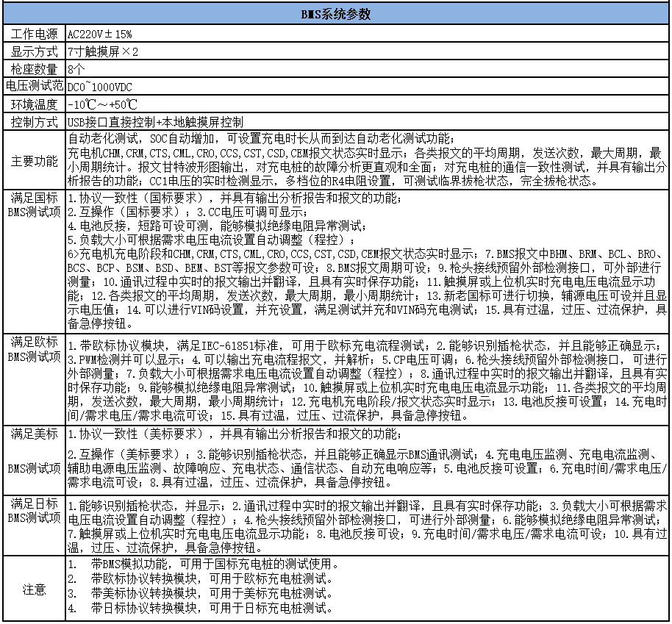Select the 工作电源 row label

point(34,34)
